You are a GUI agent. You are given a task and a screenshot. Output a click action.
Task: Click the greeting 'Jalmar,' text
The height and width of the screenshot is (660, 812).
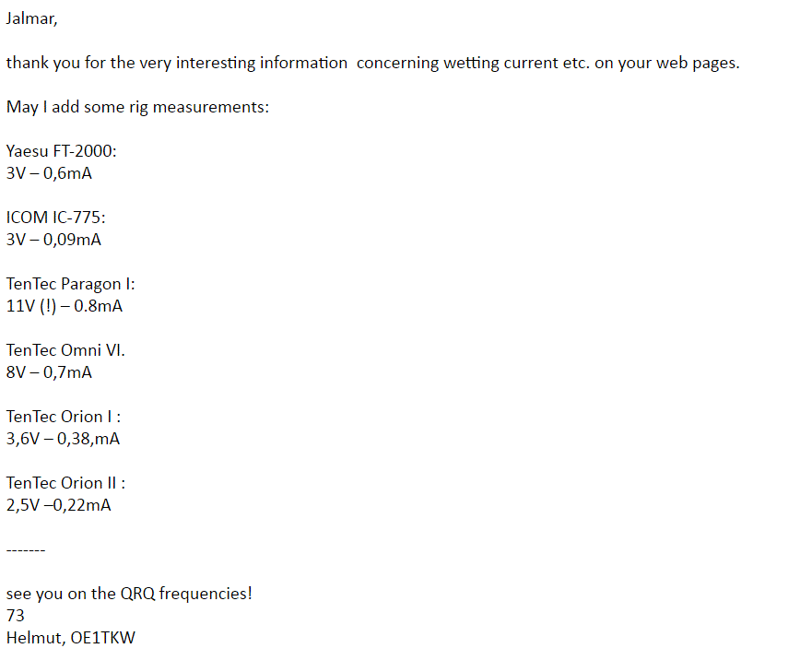(31, 18)
